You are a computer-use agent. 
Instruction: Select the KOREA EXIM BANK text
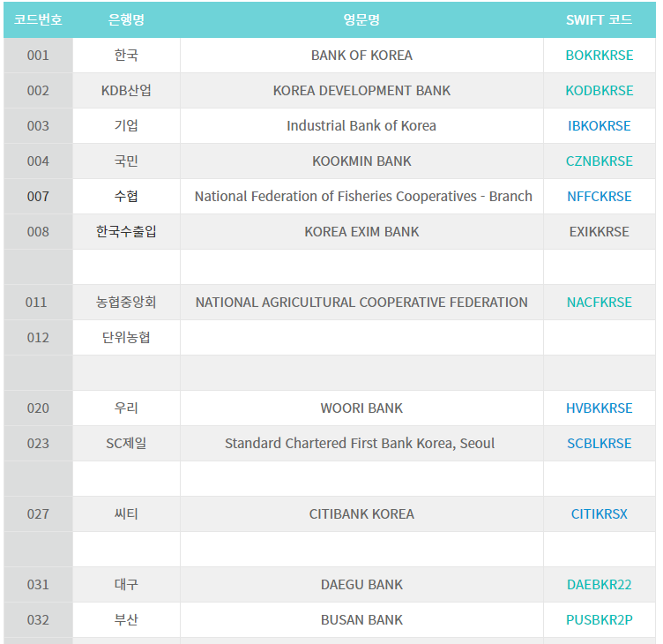[x=361, y=232]
